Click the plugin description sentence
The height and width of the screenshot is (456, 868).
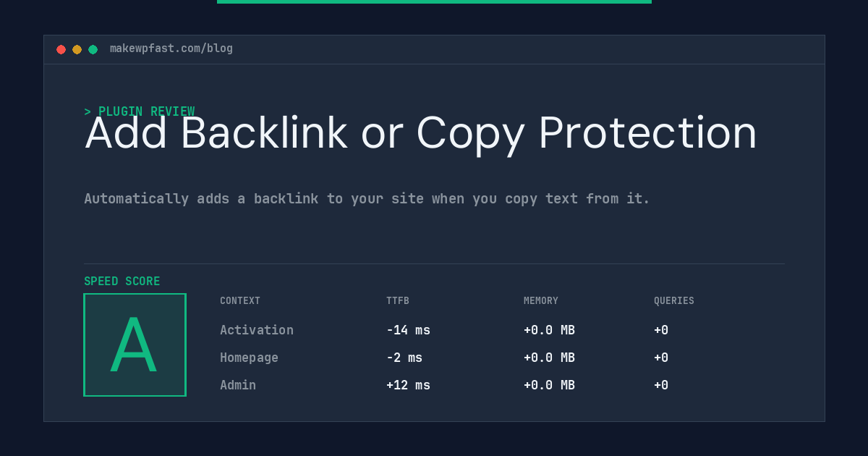[367, 198]
